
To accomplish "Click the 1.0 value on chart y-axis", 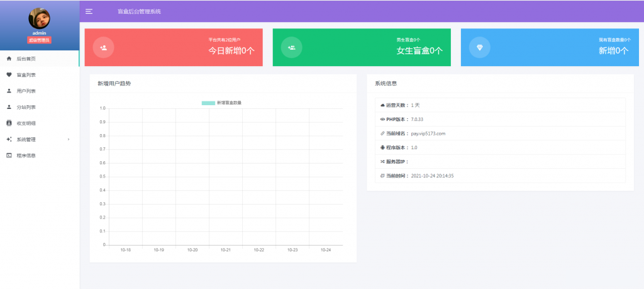I will tap(103, 108).
